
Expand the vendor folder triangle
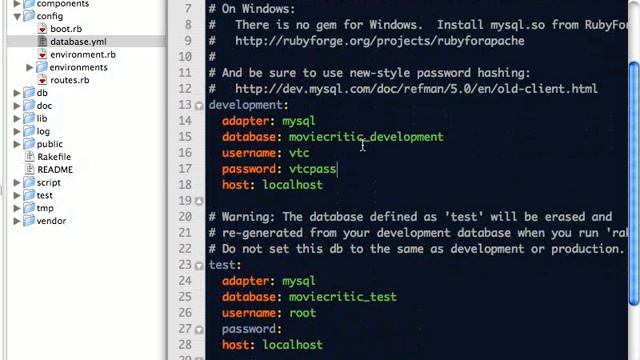click(x=17, y=221)
